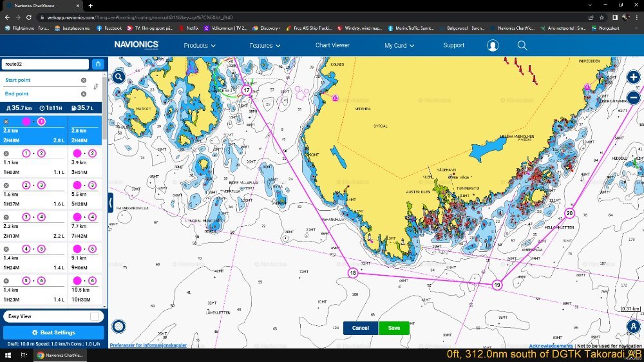This screenshot has height=362, width=644.
Task: Remove route leg 5 to 6
Action: pos(6,281)
